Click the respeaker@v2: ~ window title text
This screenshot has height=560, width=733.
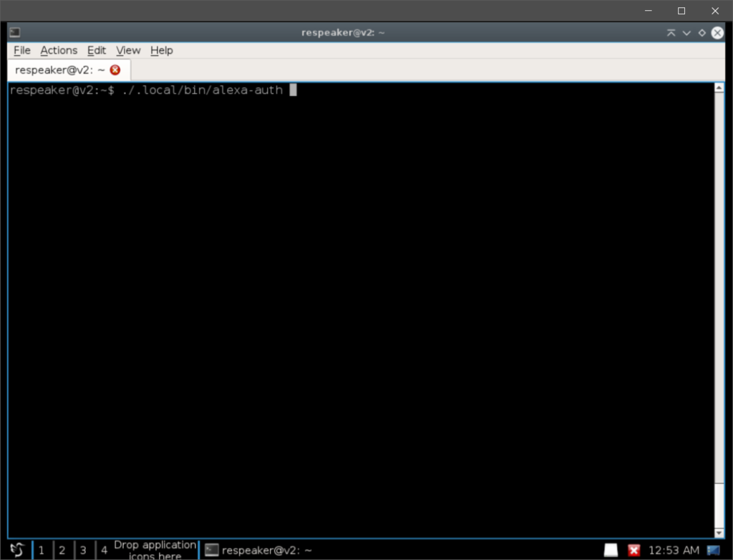[x=343, y=33]
